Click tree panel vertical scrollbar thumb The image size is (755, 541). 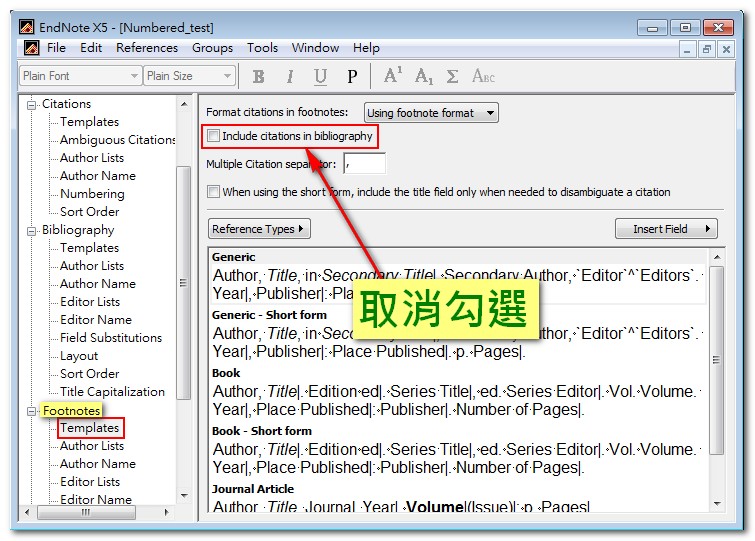[x=183, y=283]
